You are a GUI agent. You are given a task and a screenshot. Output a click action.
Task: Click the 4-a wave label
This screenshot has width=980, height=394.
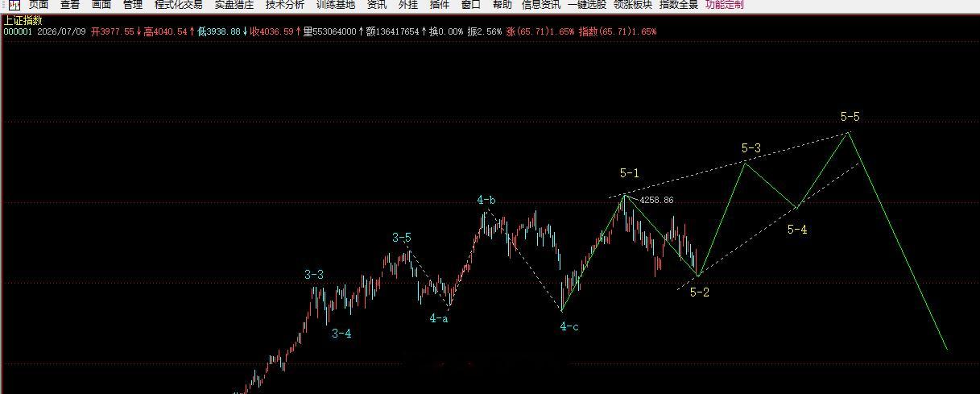(439, 318)
